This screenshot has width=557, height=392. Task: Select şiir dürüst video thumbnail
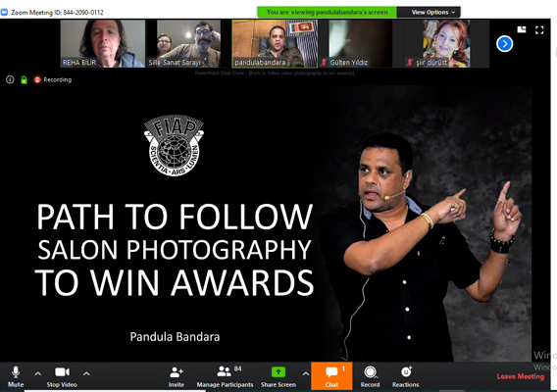(x=446, y=44)
